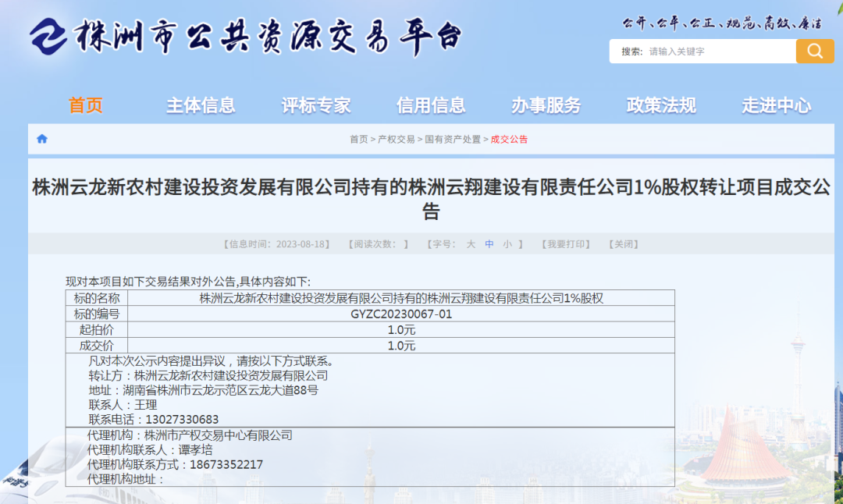Open 成交公告 breadcrumb link

tap(509, 139)
